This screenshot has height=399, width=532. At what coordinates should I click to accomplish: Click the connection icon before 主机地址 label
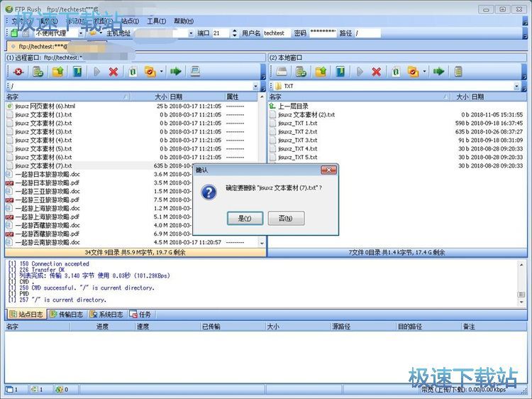[92, 33]
